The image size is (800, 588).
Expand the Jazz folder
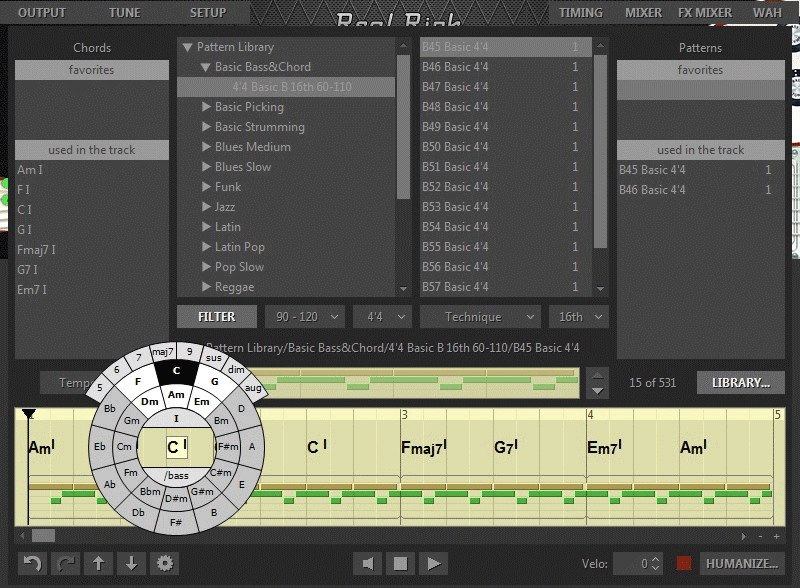[x=206, y=206]
